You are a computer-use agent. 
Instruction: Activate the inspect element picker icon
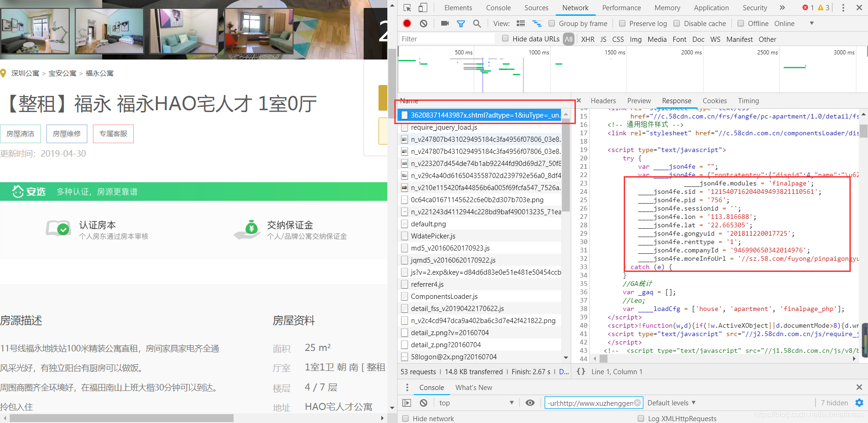point(407,8)
